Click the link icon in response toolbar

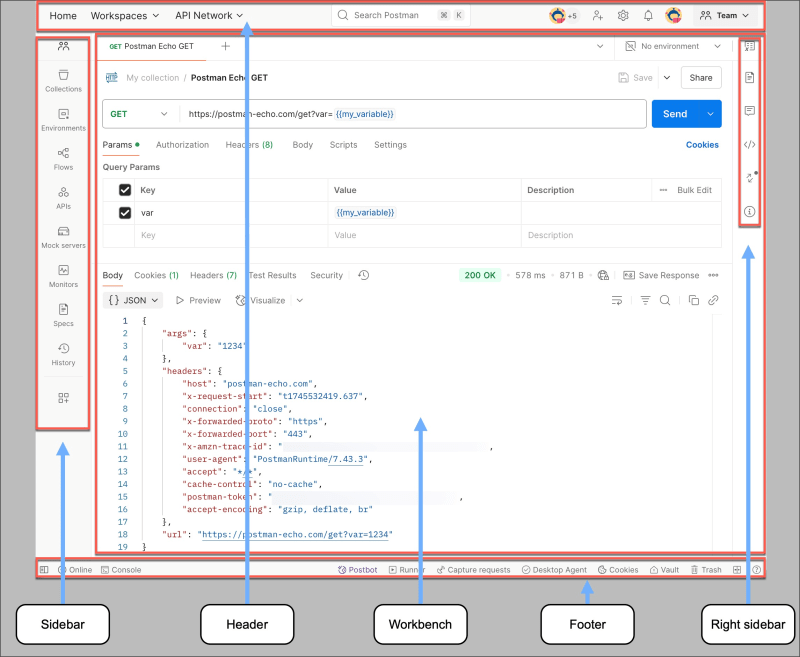(x=713, y=300)
